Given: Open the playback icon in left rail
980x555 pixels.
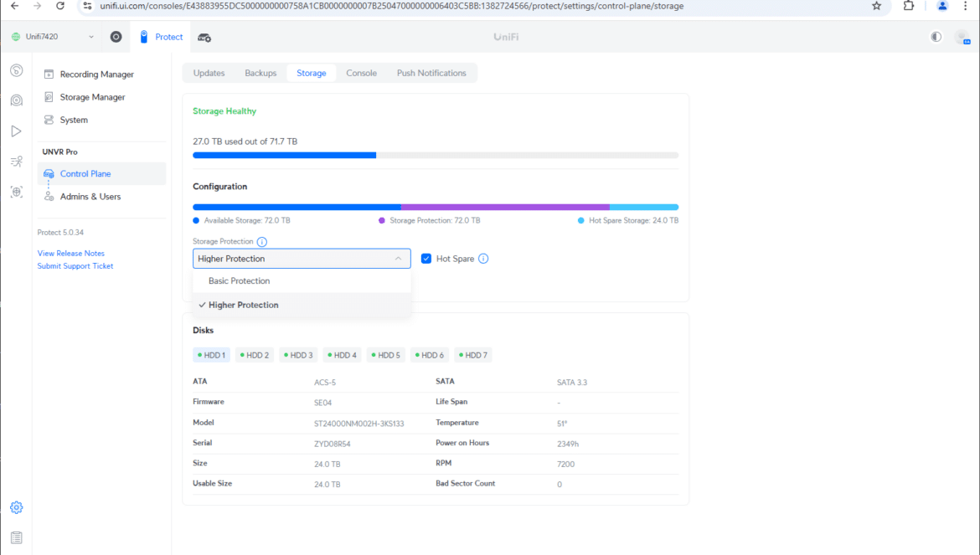Looking at the screenshot, I should coord(16,131).
